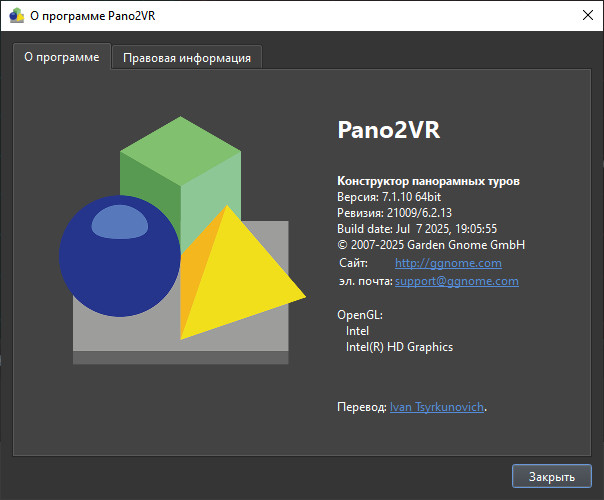Screen dimensions: 604x500
Task: Click the large Pano2VR heading
Action: click(x=389, y=131)
